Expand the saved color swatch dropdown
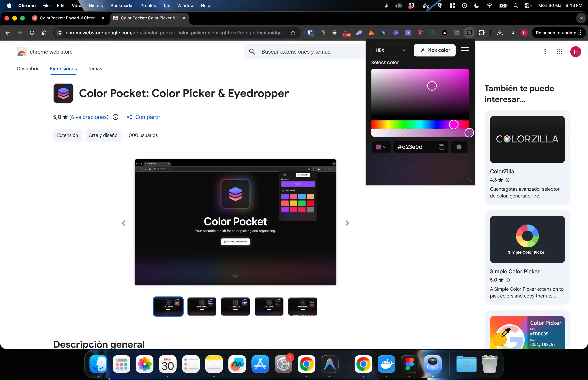The width and height of the screenshot is (588, 380). click(381, 147)
